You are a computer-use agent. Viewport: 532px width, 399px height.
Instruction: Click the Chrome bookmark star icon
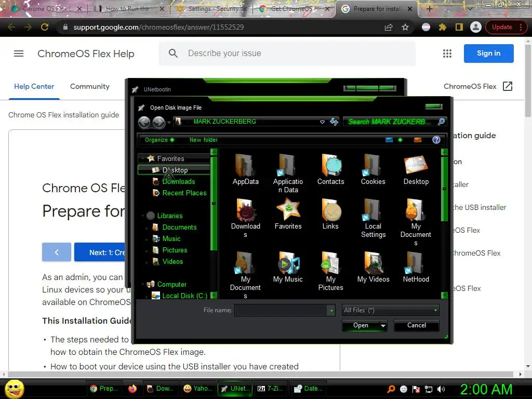tap(405, 27)
